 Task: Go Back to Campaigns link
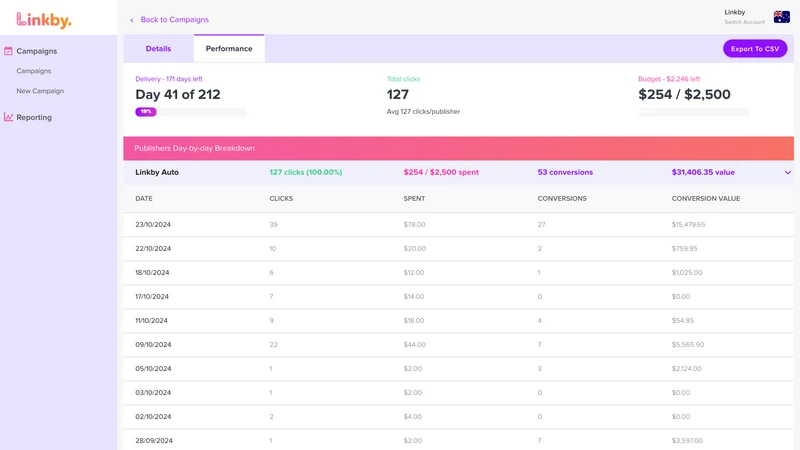(174, 19)
